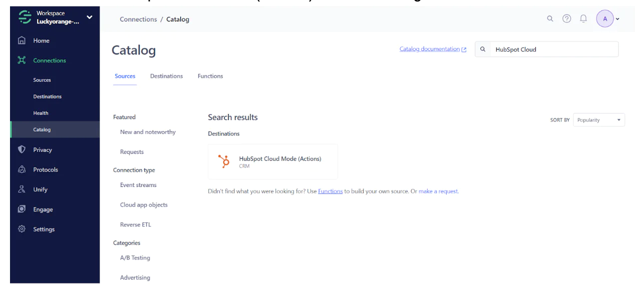This screenshot has width=644, height=290.
Task: Open the help question mark icon
Action: click(566, 18)
